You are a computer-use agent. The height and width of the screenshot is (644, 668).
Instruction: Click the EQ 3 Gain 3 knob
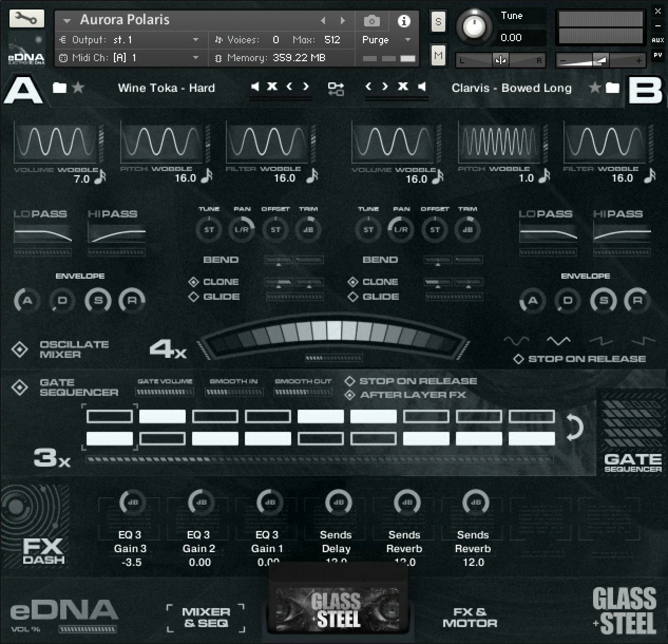pyautogui.click(x=132, y=503)
